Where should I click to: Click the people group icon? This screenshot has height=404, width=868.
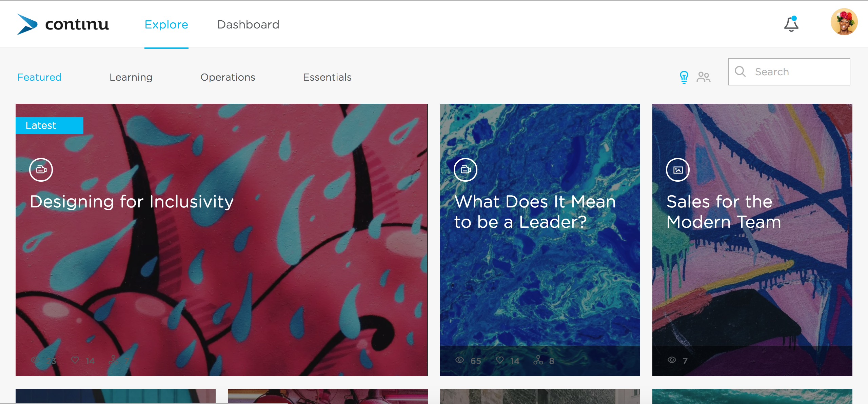click(x=704, y=77)
